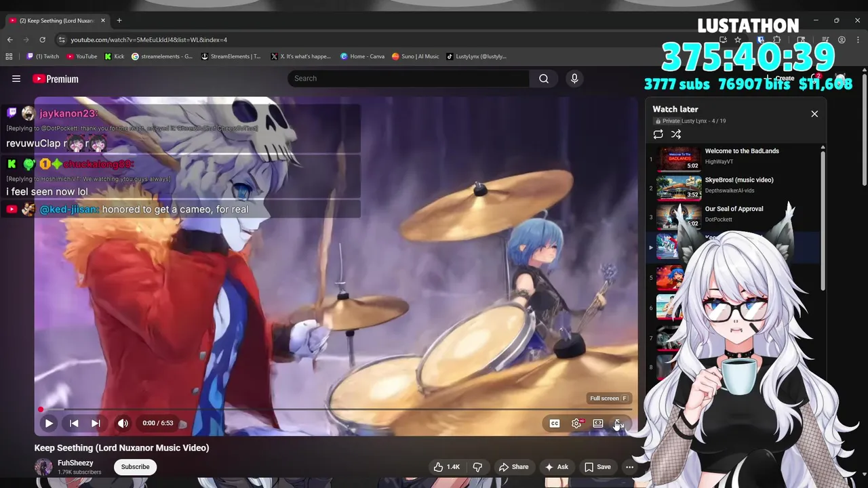Switch to theater mode
The image size is (868, 488).
(598, 423)
